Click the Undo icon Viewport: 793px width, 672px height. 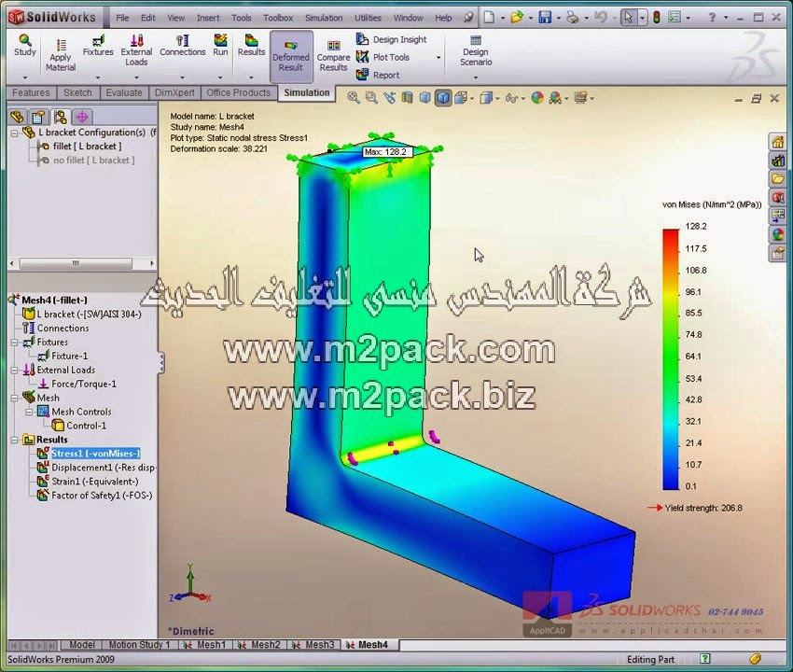pyautogui.click(x=601, y=18)
